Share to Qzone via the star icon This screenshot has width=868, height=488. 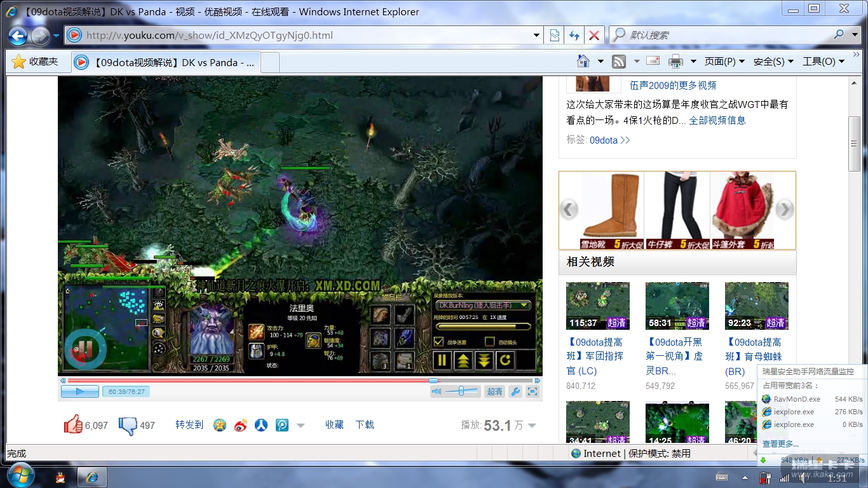[x=220, y=425]
